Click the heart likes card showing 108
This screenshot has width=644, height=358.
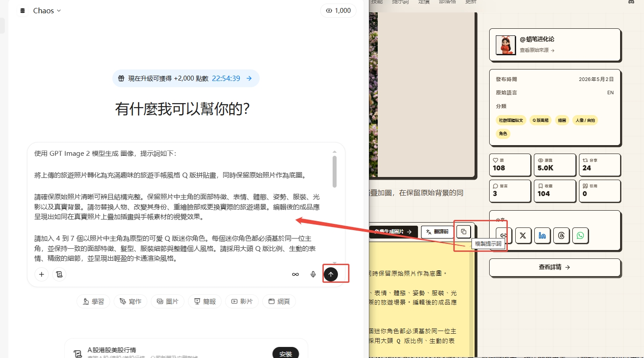tap(510, 165)
